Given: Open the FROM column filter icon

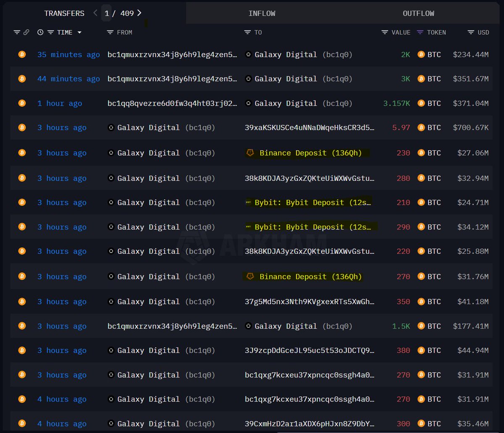Looking at the screenshot, I should click(110, 32).
